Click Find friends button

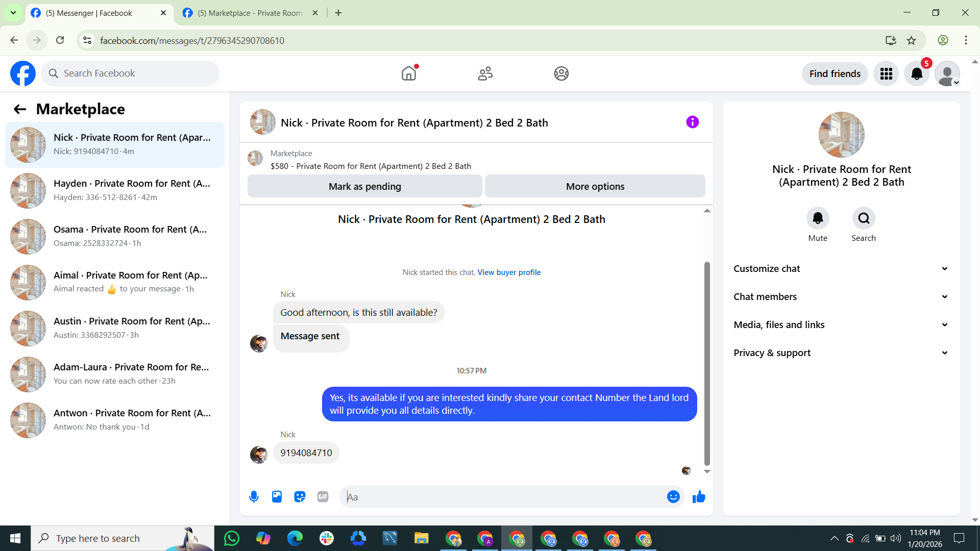pyautogui.click(x=835, y=74)
